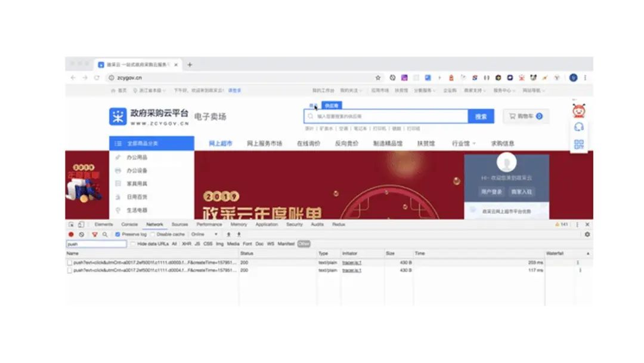The width and height of the screenshot is (644, 363).
Task: Open network search magnifier icon
Action: click(105, 234)
